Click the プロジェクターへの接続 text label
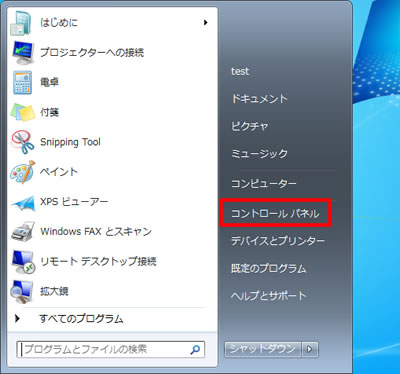Image resolution: width=400 pixels, height=374 pixels. pyautogui.click(x=92, y=52)
